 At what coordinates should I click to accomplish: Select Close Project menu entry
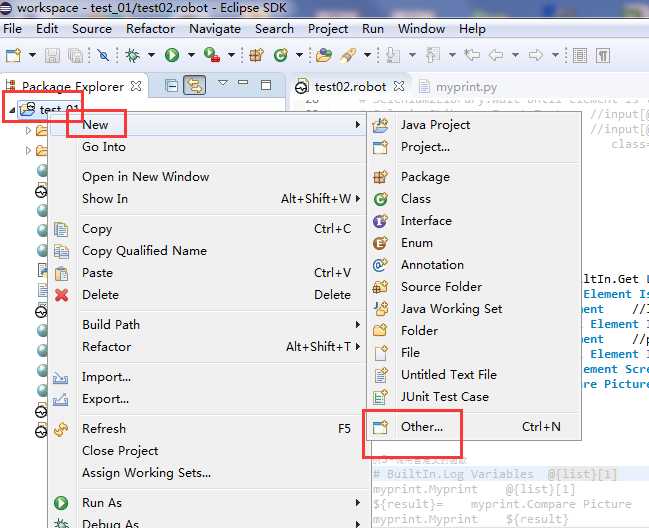(208, 451)
